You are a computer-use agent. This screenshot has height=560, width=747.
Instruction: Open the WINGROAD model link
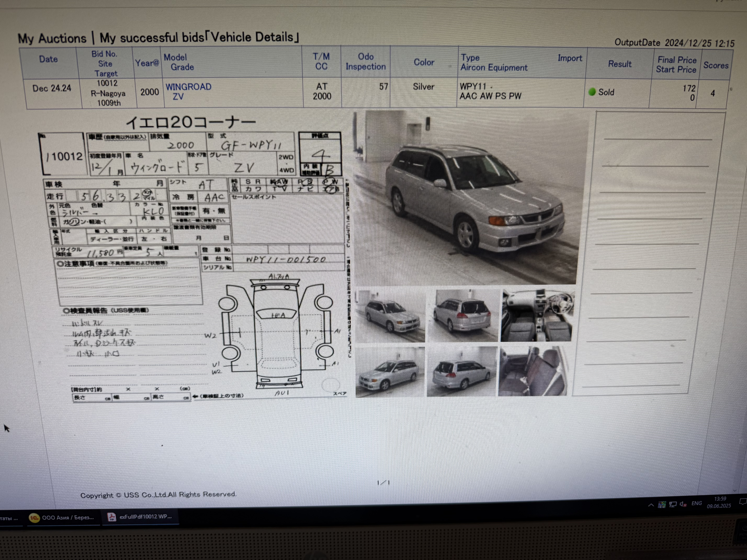click(188, 87)
